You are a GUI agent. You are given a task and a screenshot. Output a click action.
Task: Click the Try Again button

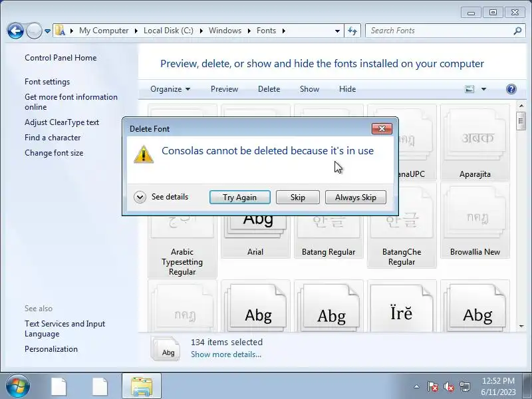tap(240, 197)
